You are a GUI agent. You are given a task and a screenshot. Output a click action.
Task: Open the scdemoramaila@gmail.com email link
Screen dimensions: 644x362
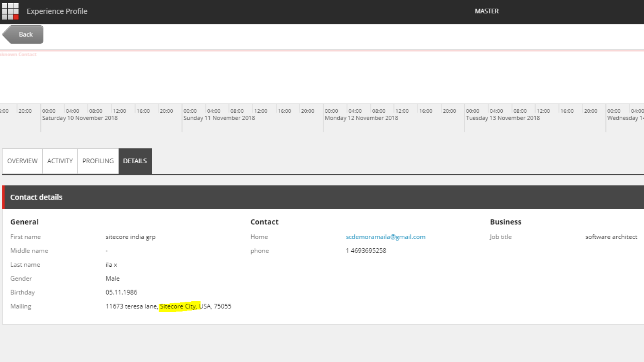[386, 237]
